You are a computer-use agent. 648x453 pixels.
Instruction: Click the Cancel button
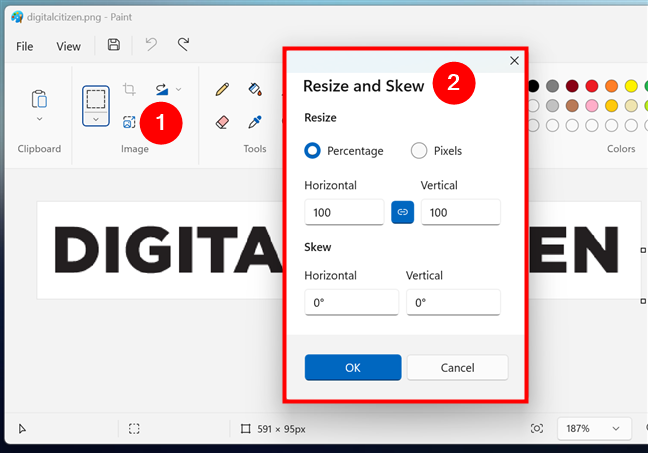(x=457, y=367)
